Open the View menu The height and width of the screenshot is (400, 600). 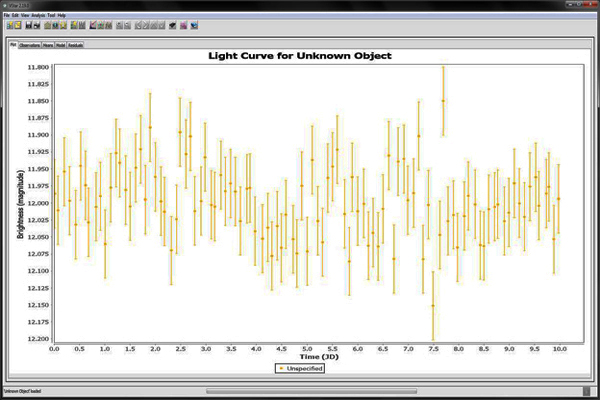coord(25,15)
